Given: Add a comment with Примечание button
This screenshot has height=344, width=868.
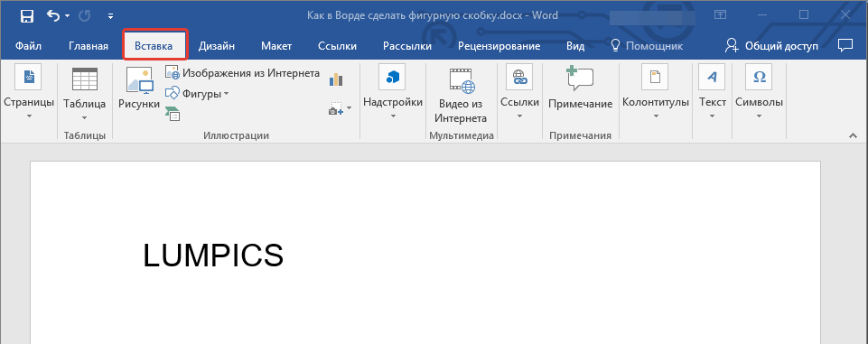Looking at the screenshot, I should [x=580, y=88].
